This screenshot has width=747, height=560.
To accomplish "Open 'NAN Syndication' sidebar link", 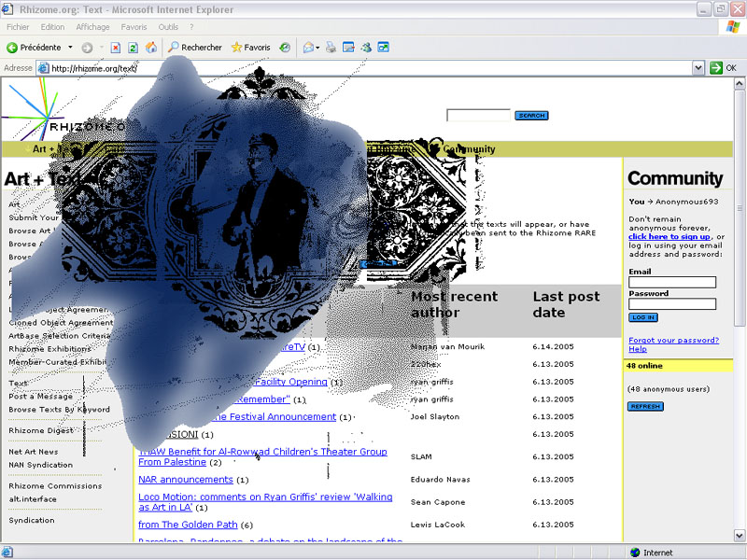I will [40, 465].
